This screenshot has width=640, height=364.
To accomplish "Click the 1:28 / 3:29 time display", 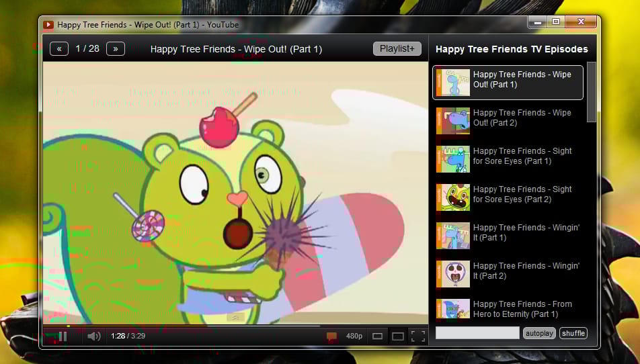I will tap(128, 336).
